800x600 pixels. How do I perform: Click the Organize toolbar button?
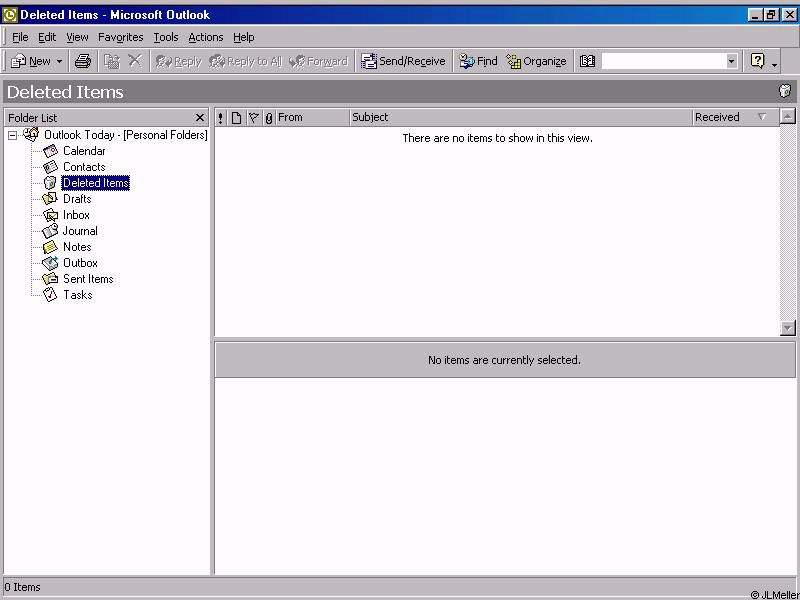pyautogui.click(x=537, y=61)
